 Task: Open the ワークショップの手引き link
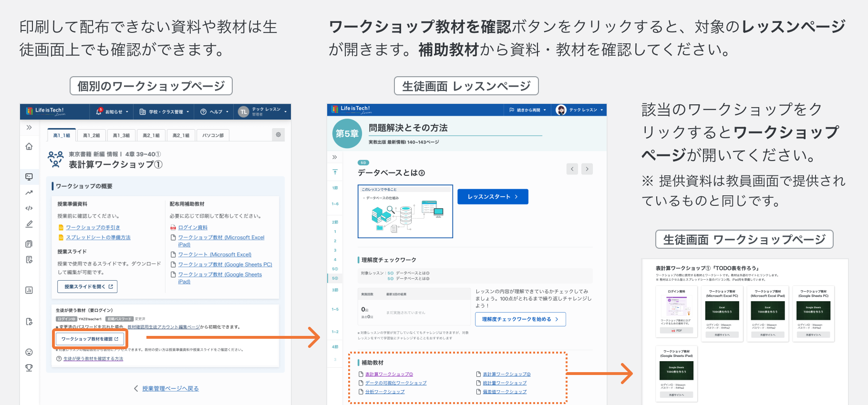tap(93, 228)
